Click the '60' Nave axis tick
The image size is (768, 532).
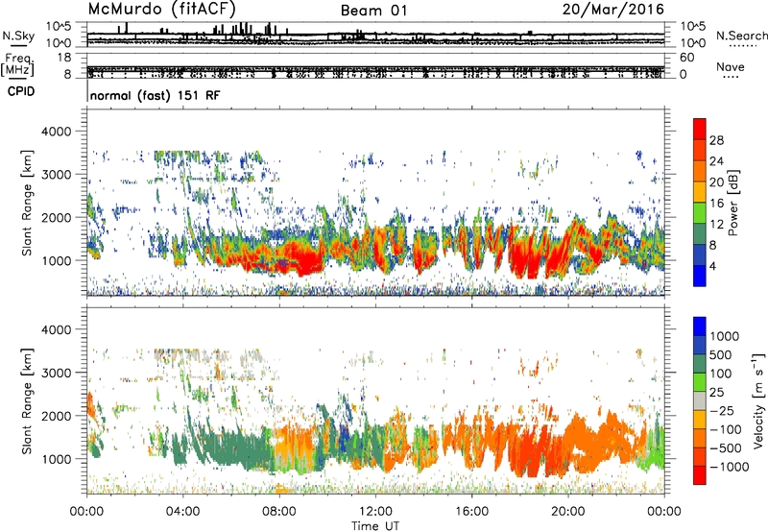[686, 58]
